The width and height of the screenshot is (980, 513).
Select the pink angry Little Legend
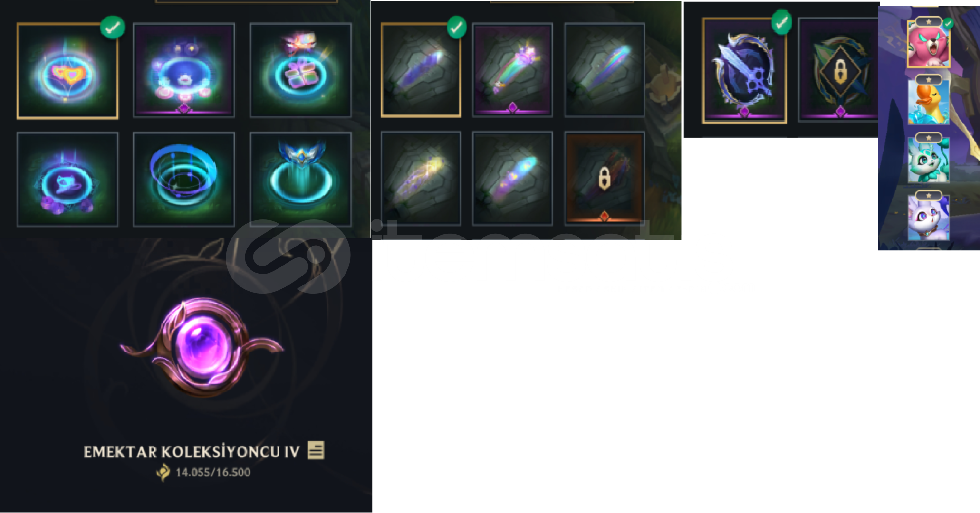[x=929, y=44]
